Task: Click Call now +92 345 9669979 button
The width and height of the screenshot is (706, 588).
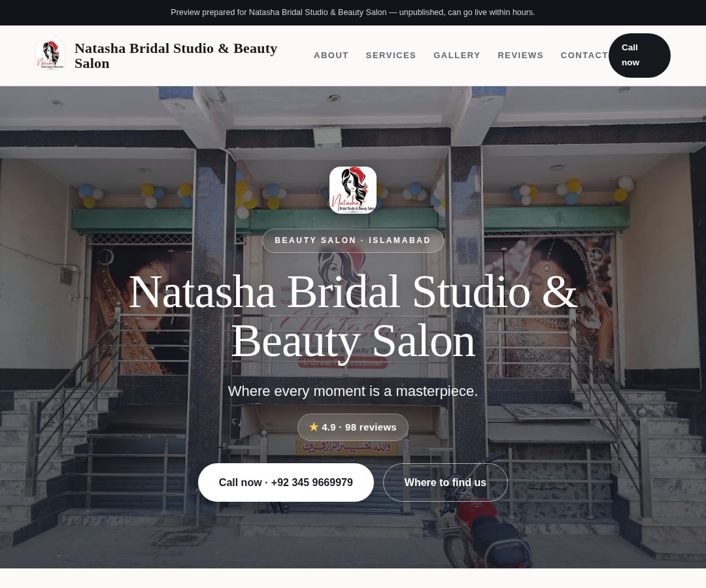Action: pos(286,482)
